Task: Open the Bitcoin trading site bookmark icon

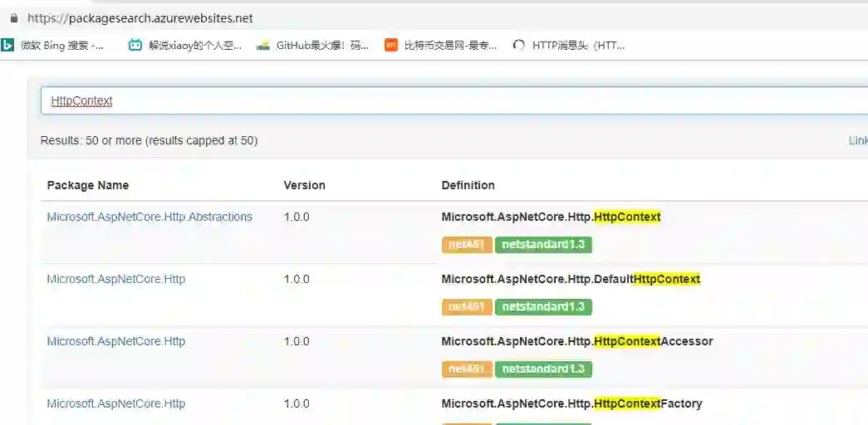Action: coord(391,46)
